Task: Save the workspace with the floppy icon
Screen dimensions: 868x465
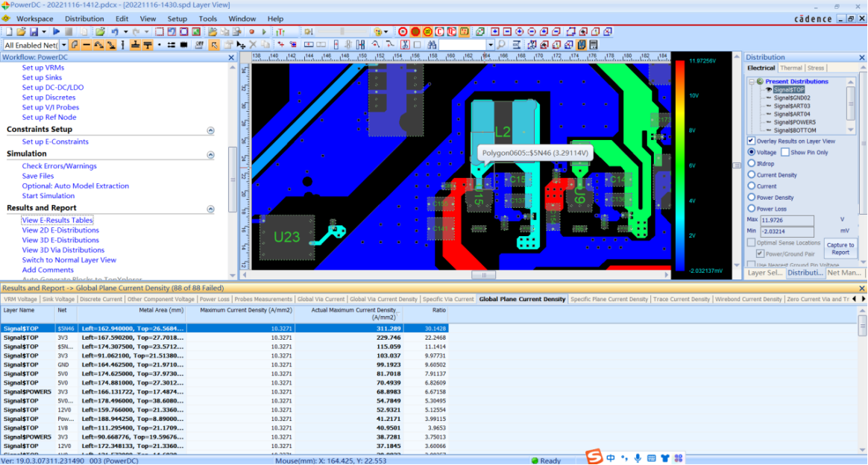Action: tap(34, 31)
